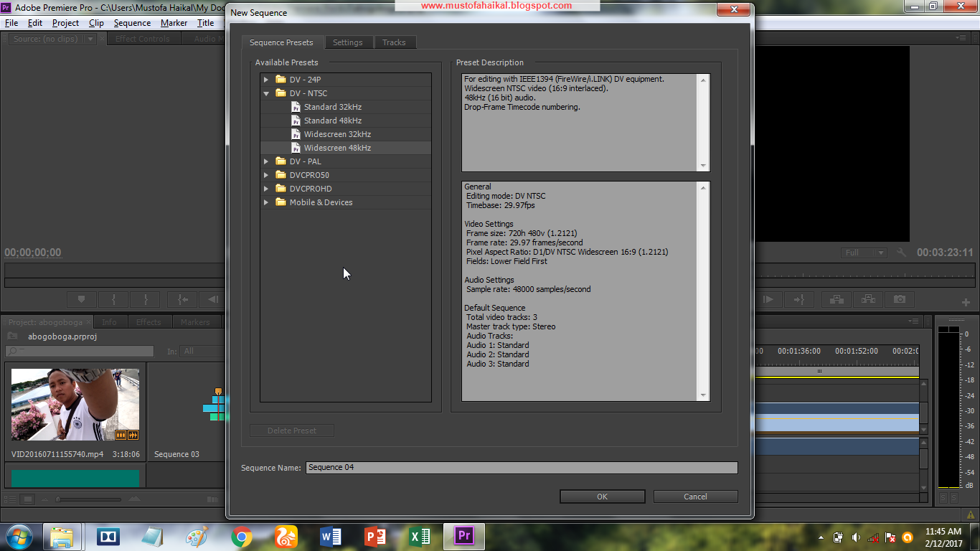
Task: Expand the DVCPRO50 preset folder
Action: click(266, 175)
